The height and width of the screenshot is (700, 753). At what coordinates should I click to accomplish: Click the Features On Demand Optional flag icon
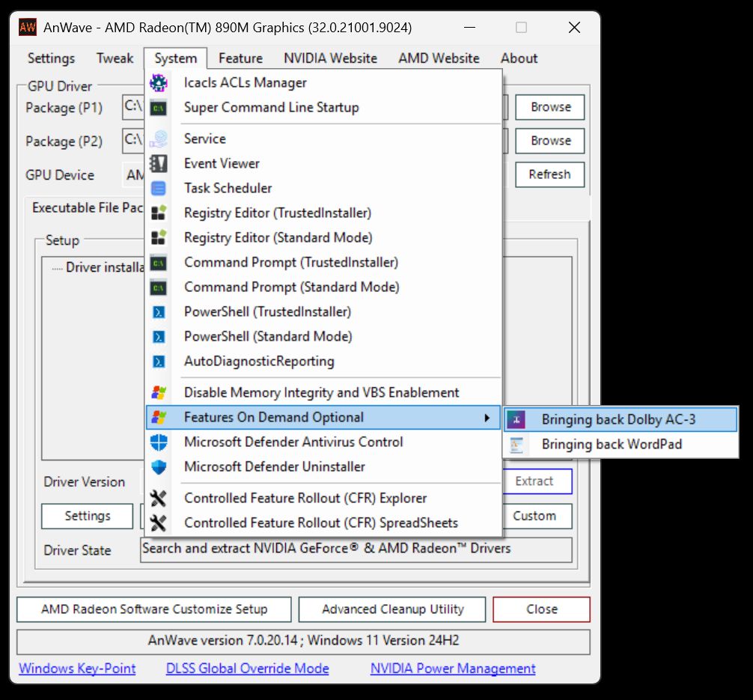tap(159, 417)
